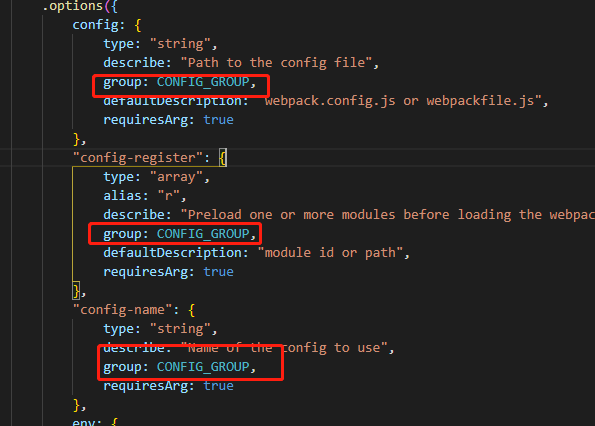
Task: Click CONFIG_GROUP in the config-name block
Action: pos(203,367)
